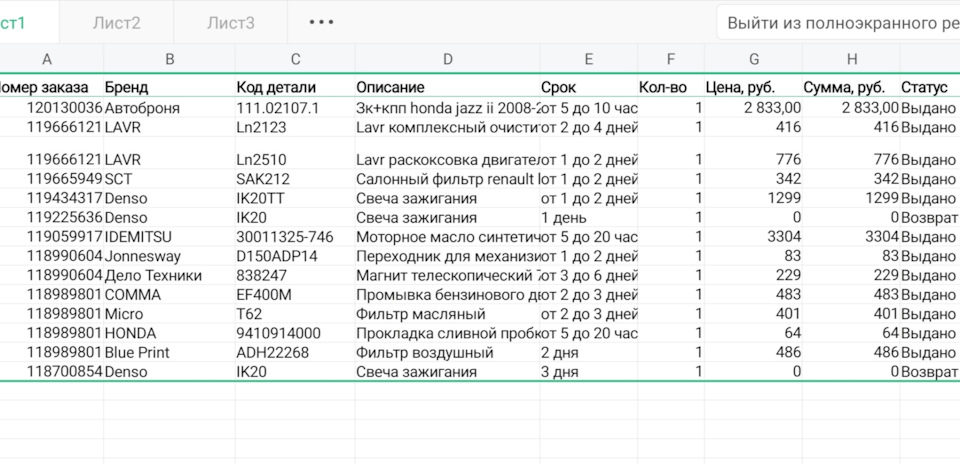Screen dimensions: 960x464
Task: Select part code cell 111.02107.1
Action: click(x=295, y=108)
